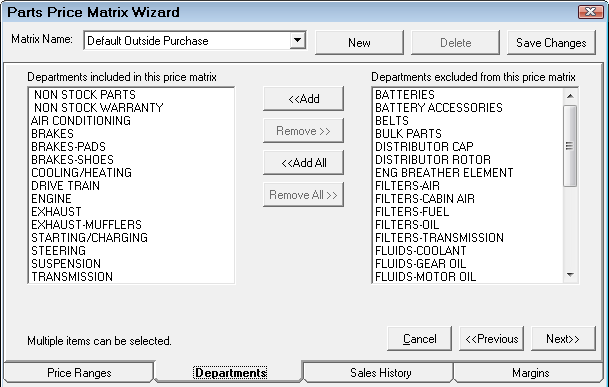
Task: Select the BRAKES department row
Action: (x=131, y=134)
